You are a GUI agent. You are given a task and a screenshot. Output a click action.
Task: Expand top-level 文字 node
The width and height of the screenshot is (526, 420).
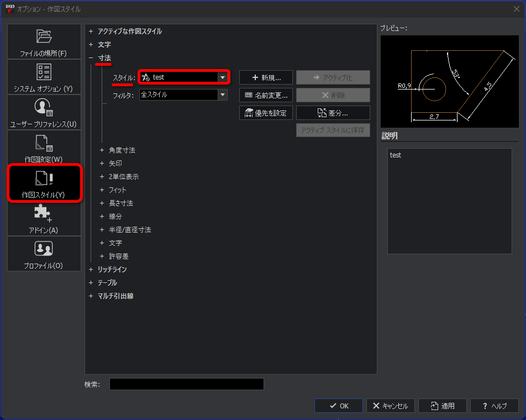click(x=91, y=45)
